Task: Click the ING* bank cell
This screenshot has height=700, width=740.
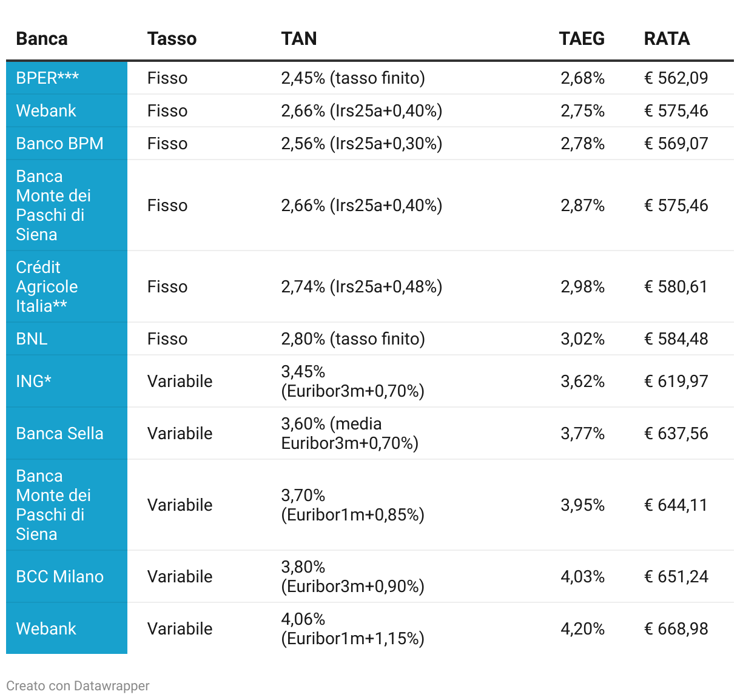Action: (x=33, y=381)
